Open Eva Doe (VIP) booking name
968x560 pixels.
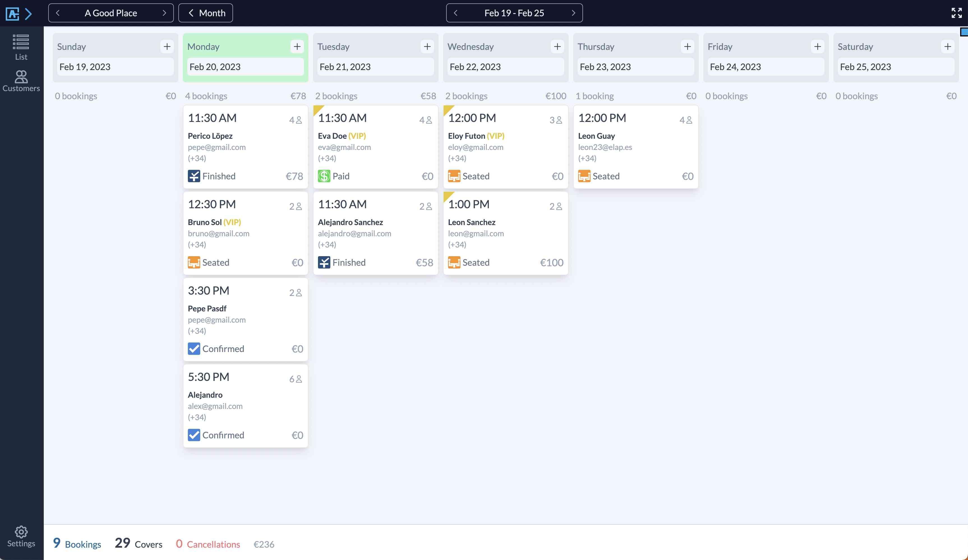(x=342, y=136)
